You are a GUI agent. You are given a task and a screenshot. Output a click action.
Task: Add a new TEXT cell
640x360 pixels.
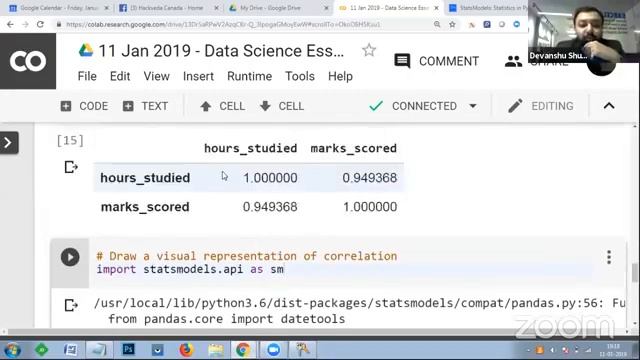(145, 106)
